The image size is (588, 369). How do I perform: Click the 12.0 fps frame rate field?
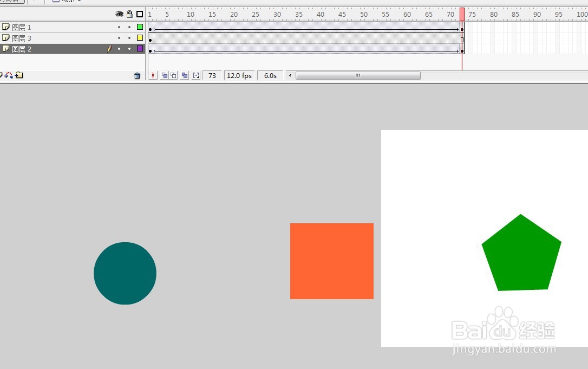click(x=239, y=75)
